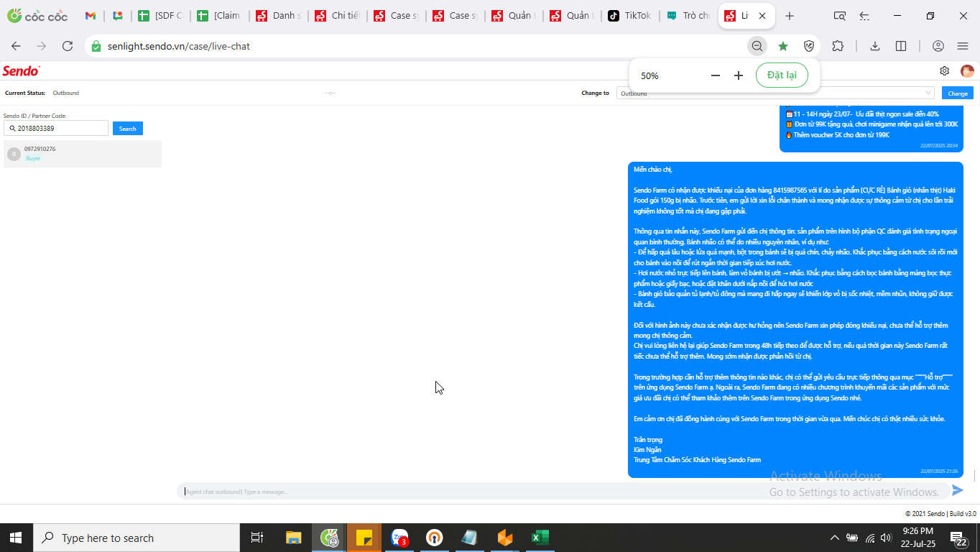980x552 pixels.
Task: Toggle the split view sidebar icon
Action: pos(901,46)
